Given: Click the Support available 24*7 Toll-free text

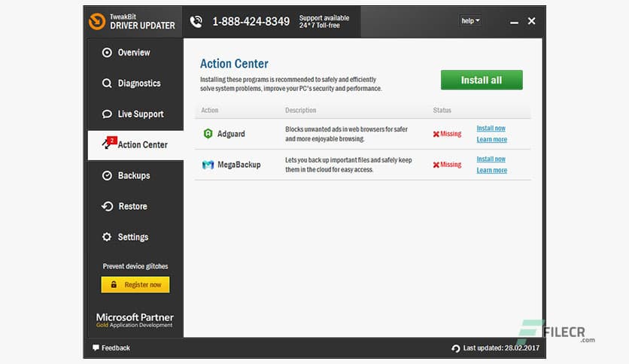Looking at the screenshot, I should [x=324, y=22].
